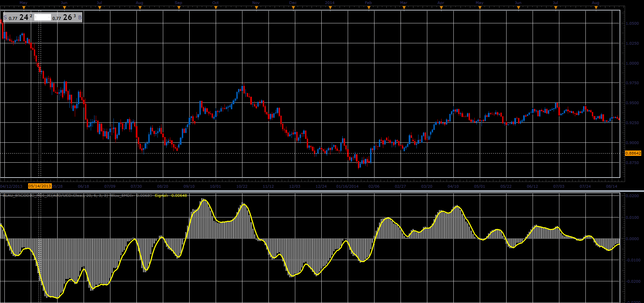
Task: Click the 0.0200 indicator axis label
Action: (632, 196)
